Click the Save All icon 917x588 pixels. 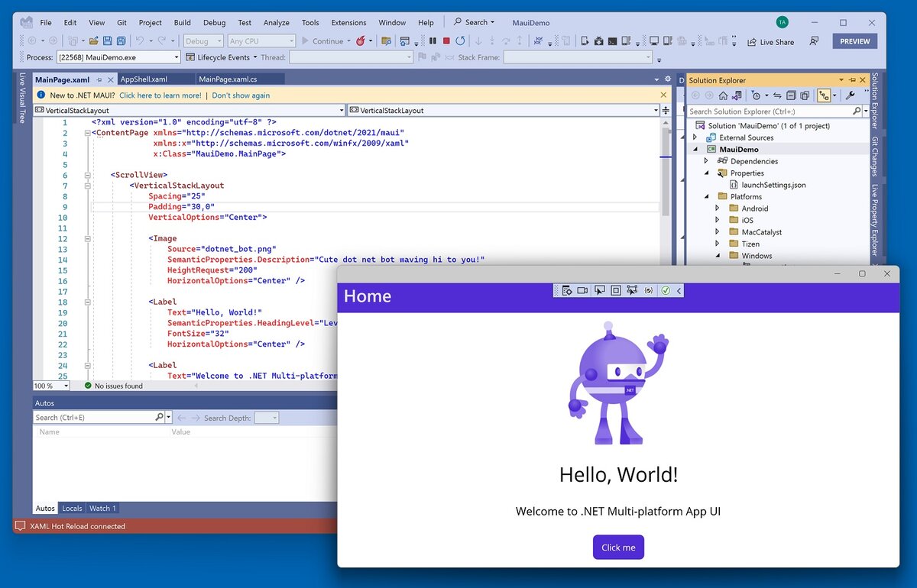[x=122, y=41]
